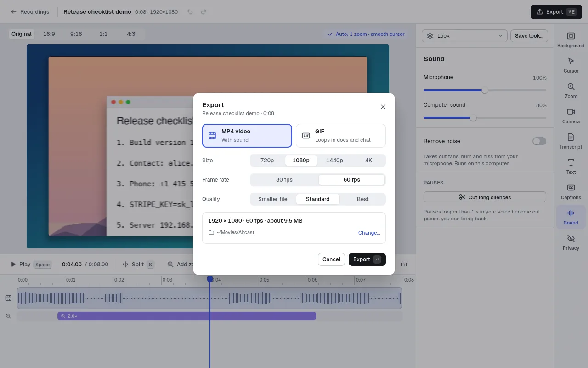Adjust the Microphone volume slider
Viewport: 588px width, 368px height.
point(485,90)
